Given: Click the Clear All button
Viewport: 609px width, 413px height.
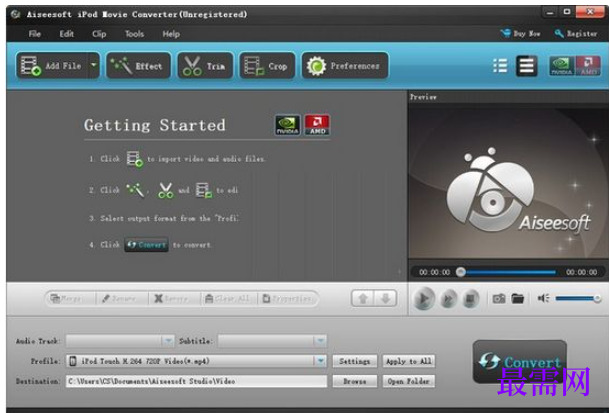Looking at the screenshot, I should coord(228,298).
